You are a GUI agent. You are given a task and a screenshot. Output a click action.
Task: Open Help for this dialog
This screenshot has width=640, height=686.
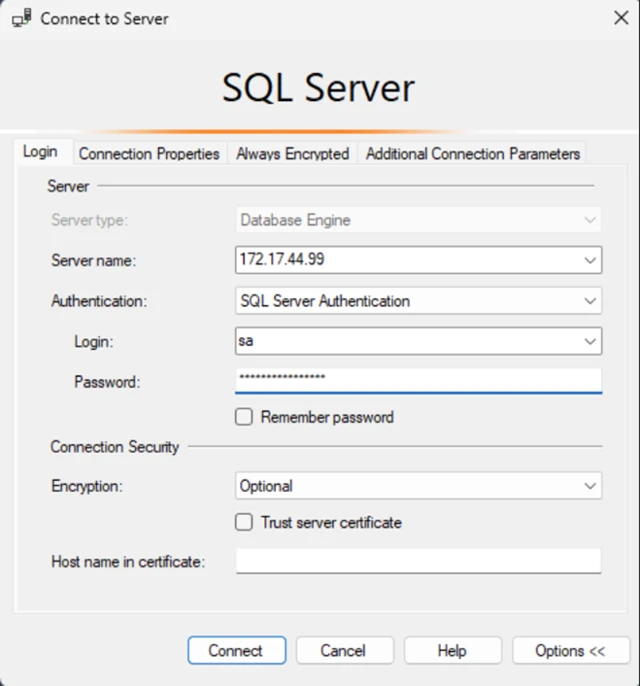pos(452,650)
